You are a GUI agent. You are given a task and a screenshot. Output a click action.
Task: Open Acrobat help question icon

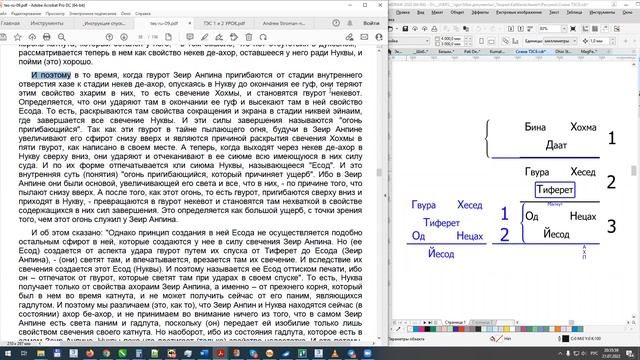click(x=336, y=23)
